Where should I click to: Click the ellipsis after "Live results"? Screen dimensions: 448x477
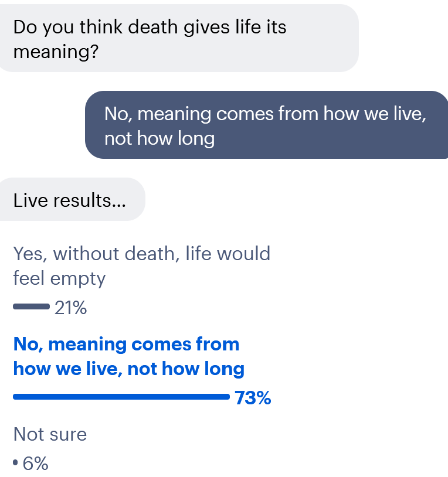[119, 202]
